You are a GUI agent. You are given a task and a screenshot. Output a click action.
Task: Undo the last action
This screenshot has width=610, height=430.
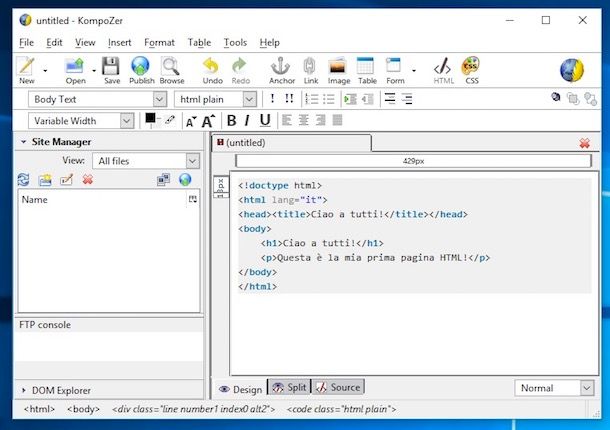pyautogui.click(x=212, y=70)
